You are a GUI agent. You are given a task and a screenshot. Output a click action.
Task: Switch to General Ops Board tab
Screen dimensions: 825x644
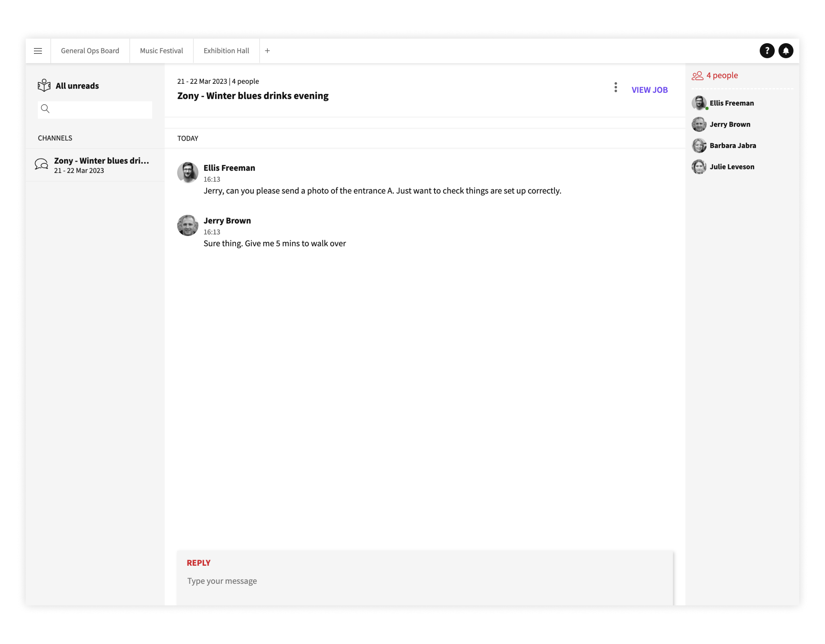click(90, 51)
